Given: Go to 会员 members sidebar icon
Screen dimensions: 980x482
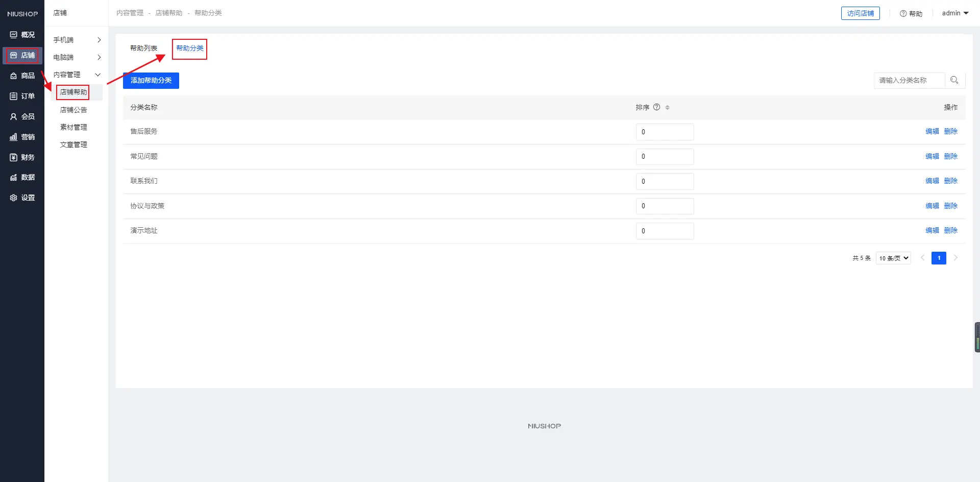Looking at the screenshot, I should click(x=14, y=116).
